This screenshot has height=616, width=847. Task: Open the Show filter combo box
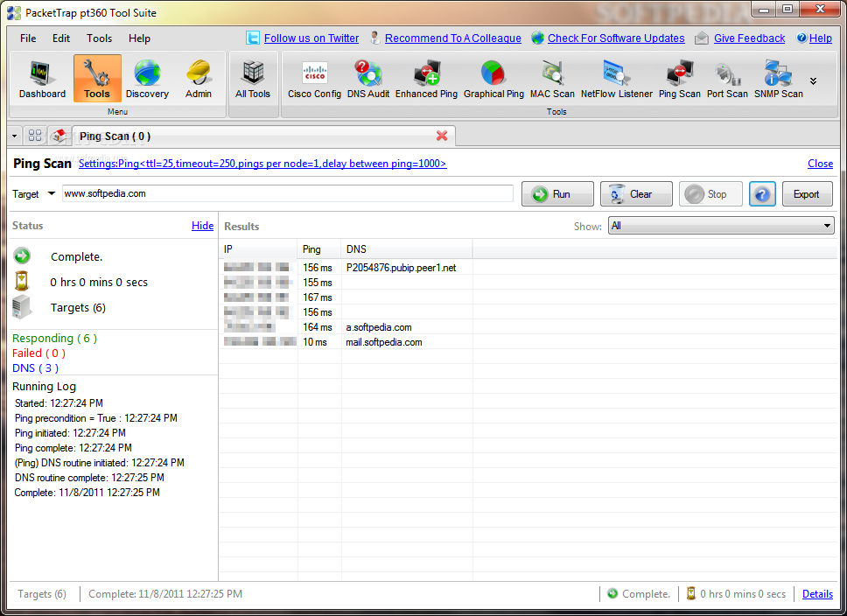pos(721,226)
